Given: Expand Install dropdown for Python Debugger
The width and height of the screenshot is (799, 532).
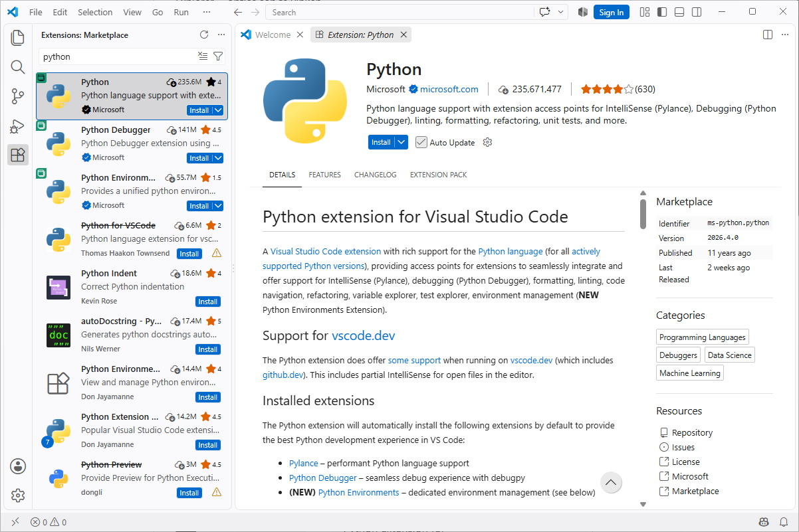Looking at the screenshot, I should [x=217, y=158].
